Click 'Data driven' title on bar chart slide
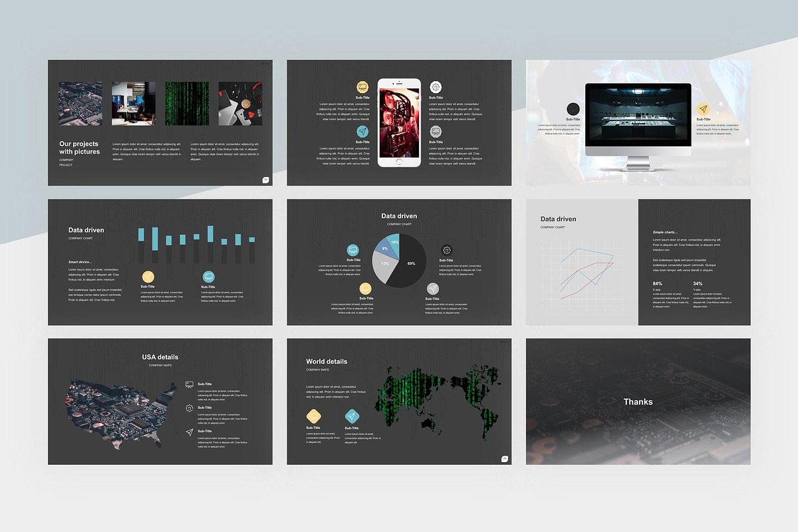This screenshot has height=532, width=798. (86, 230)
